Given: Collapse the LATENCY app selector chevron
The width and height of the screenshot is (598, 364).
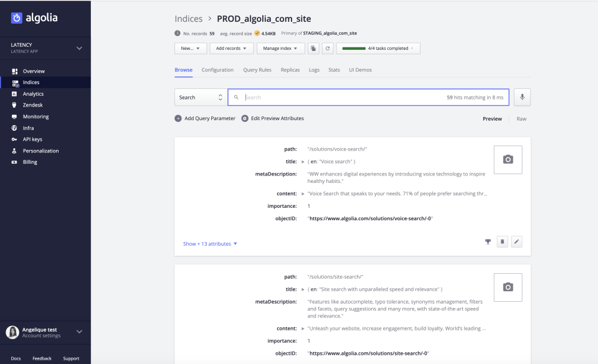Looking at the screenshot, I should tap(79, 47).
